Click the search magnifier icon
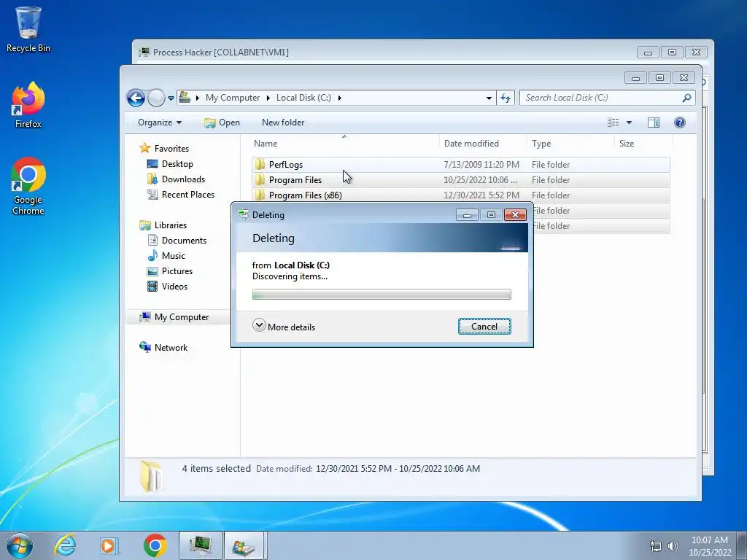 pyautogui.click(x=686, y=98)
